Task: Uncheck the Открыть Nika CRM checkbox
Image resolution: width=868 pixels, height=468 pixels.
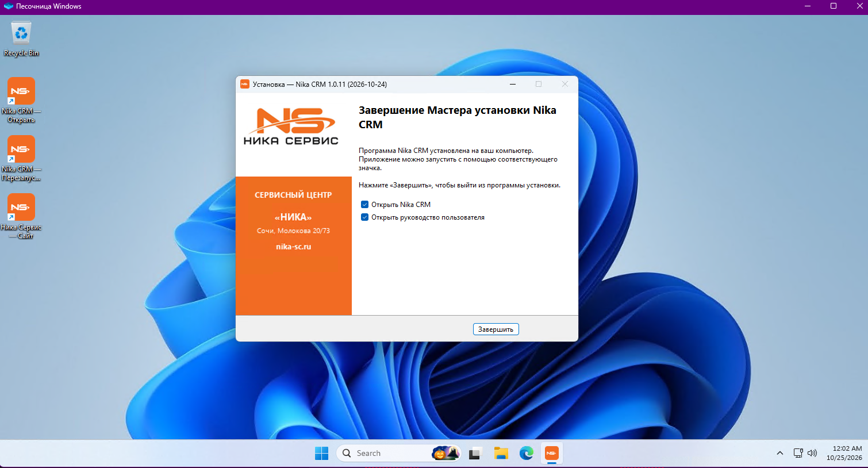Action: (x=364, y=205)
